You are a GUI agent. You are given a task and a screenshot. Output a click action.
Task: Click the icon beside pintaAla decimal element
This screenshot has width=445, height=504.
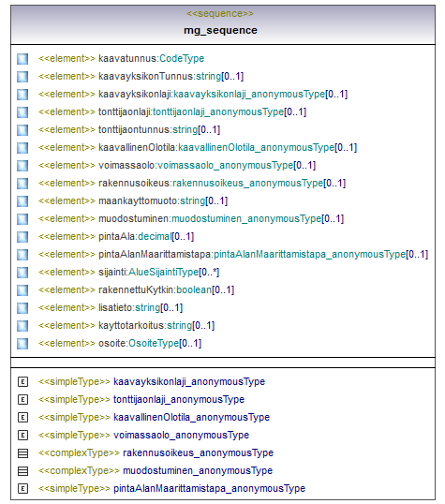[22, 237]
